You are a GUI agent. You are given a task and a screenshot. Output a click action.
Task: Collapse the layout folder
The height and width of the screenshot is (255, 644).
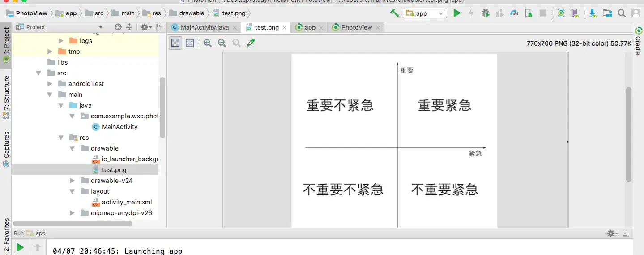coord(73,191)
